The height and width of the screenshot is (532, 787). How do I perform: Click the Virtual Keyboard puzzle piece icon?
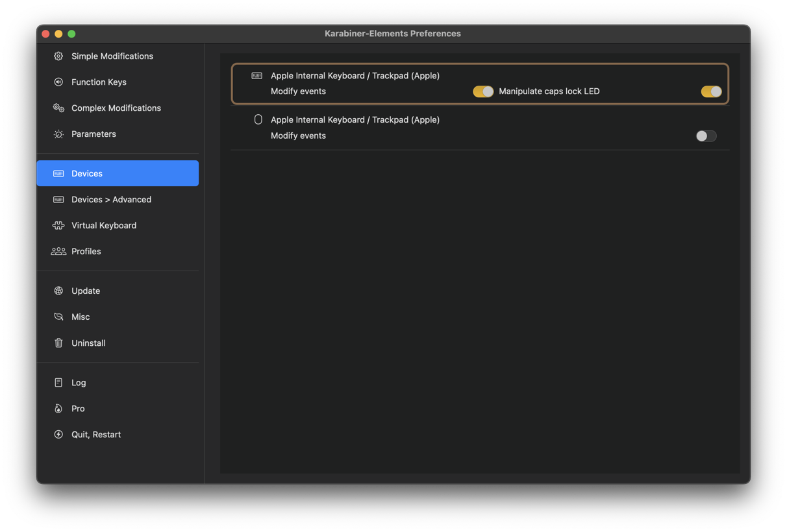pos(58,226)
